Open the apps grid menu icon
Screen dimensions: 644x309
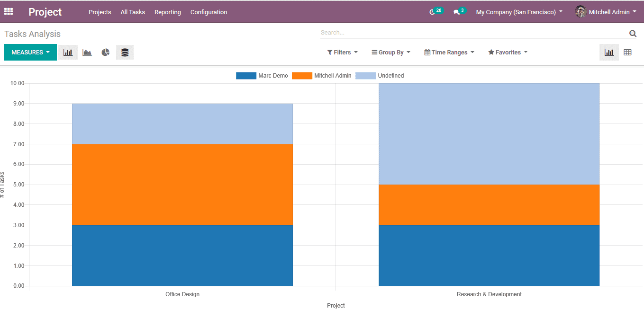(9, 12)
